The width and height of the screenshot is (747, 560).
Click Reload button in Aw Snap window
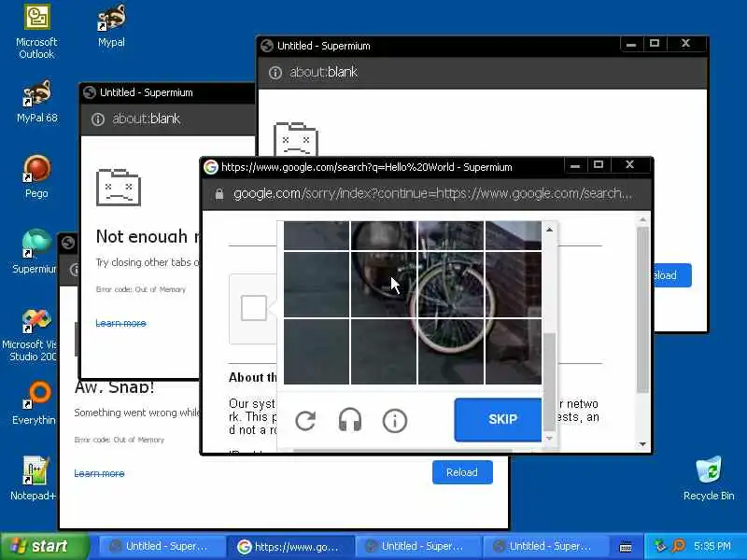462,472
